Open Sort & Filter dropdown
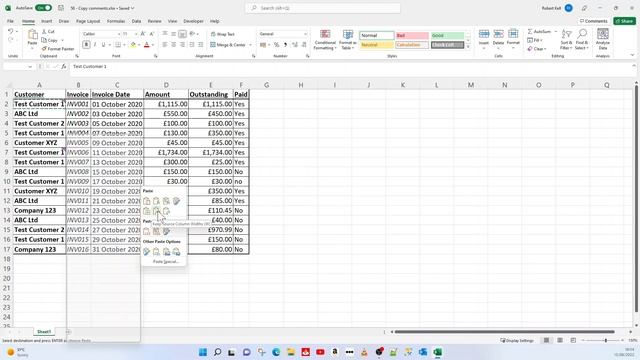 pos(566,40)
